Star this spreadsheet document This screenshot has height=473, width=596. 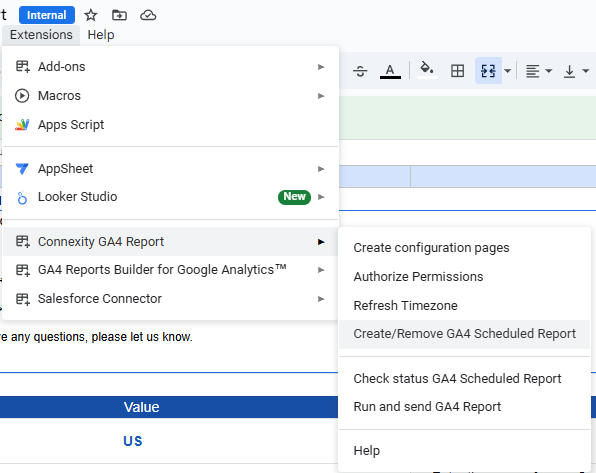click(x=90, y=15)
